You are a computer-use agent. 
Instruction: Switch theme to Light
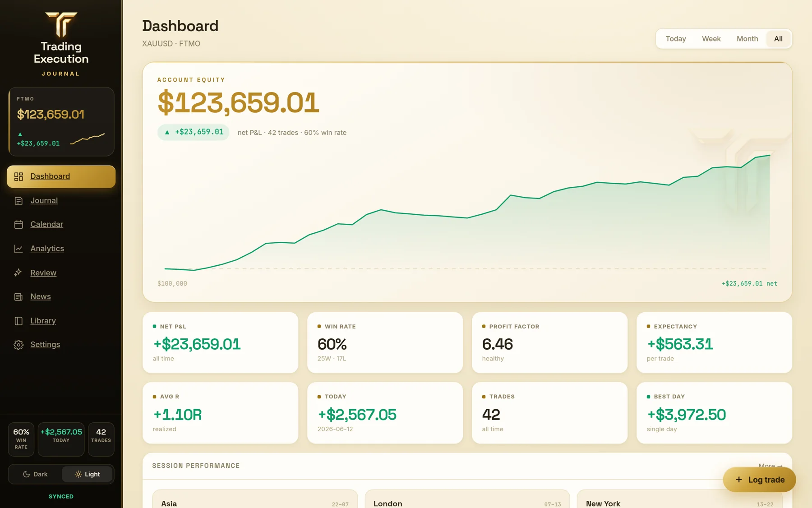87,474
